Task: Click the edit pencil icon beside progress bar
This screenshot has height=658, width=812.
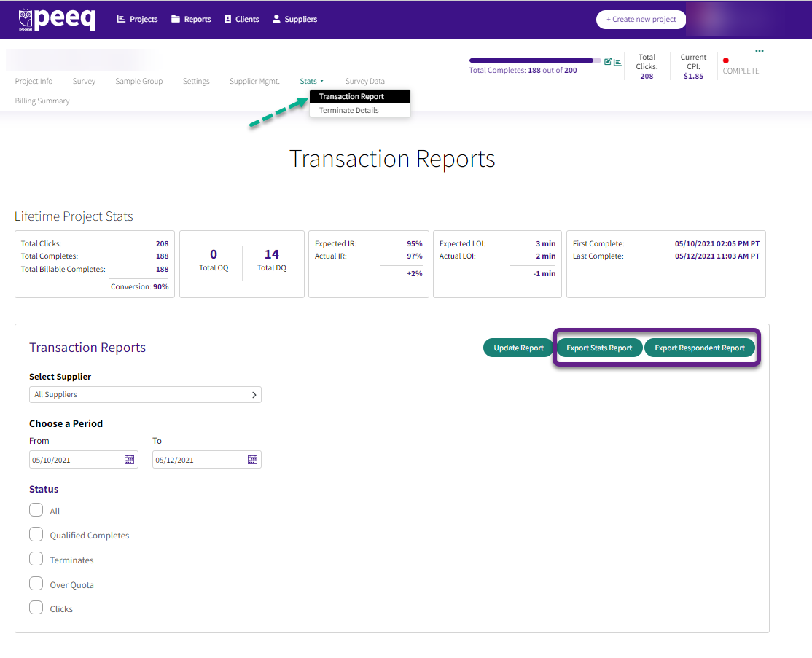Action: tap(607, 62)
